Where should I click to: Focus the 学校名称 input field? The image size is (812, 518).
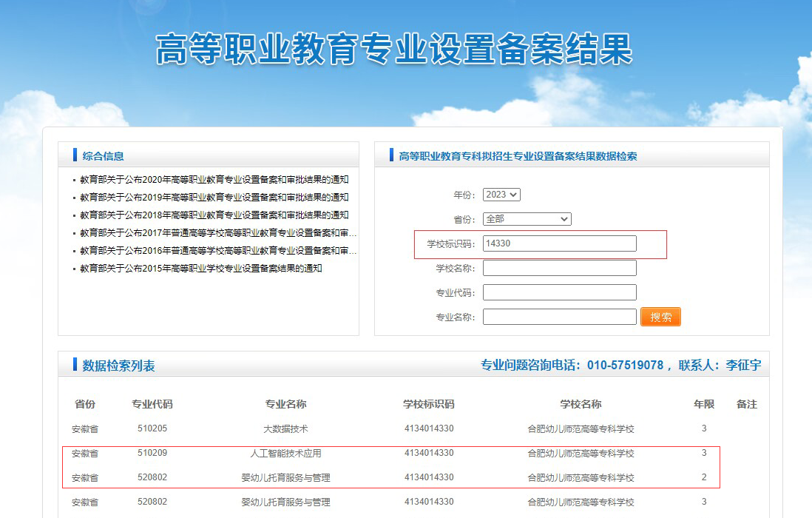tap(559, 268)
